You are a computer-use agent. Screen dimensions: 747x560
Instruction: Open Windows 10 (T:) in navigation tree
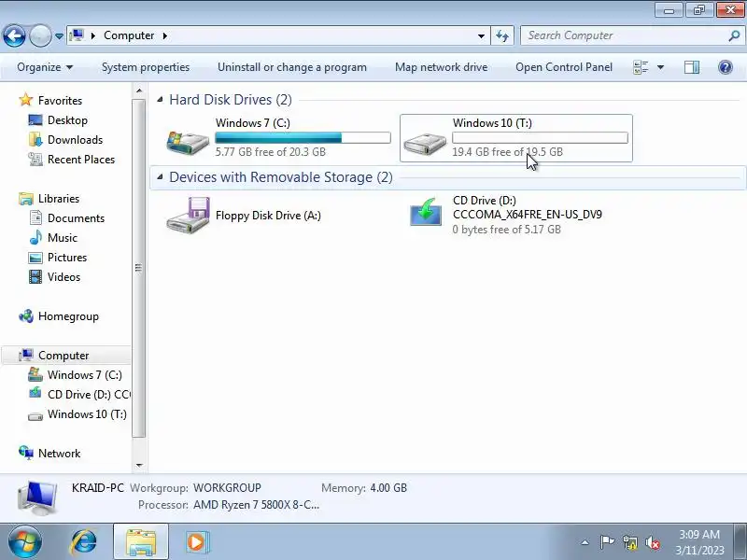tap(87, 414)
